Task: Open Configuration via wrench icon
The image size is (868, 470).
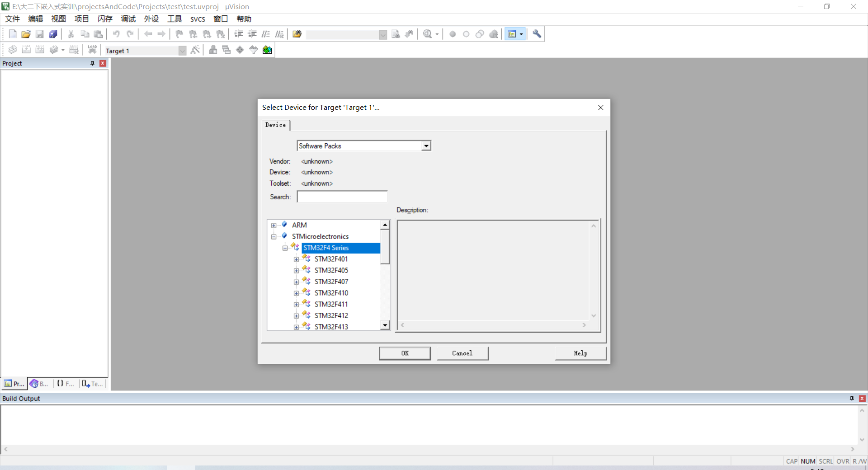Action: (x=537, y=34)
